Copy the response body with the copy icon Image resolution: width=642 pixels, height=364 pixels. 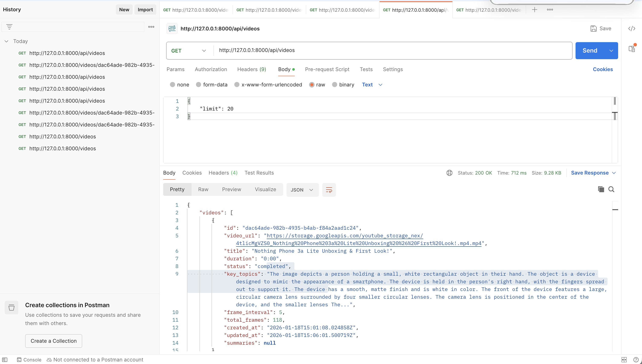point(601,189)
